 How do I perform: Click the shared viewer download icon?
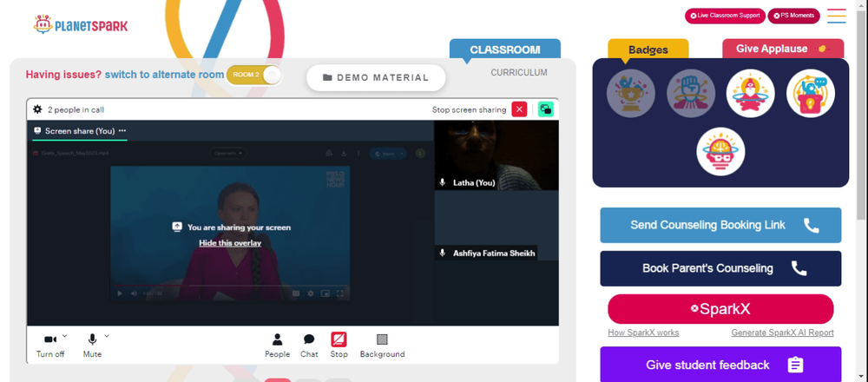[x=344, y=154]
